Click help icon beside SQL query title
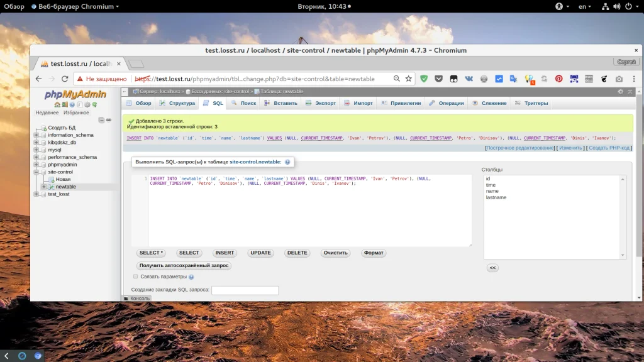Viewport: 644px width, 362px height. [x=287, y=162]
